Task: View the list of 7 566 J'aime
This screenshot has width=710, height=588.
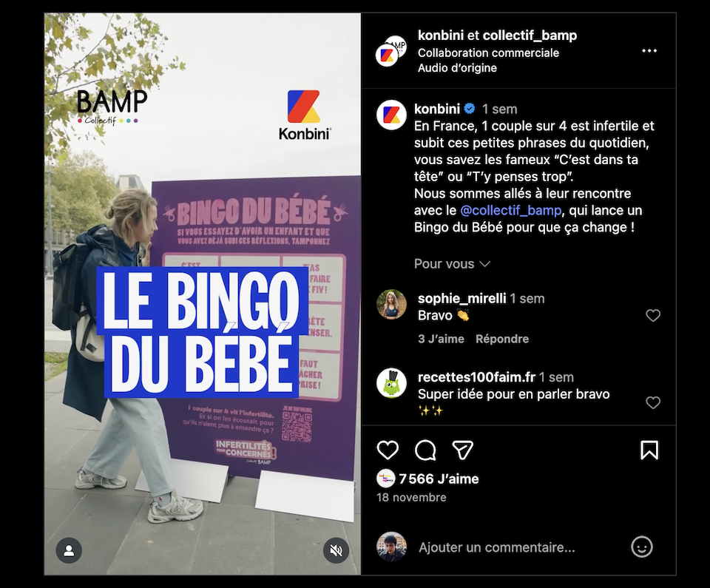Action: pos(439,479)
